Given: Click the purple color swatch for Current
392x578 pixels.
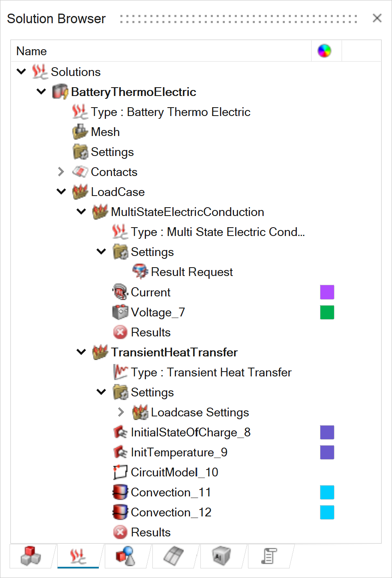Looking at the screenshot, I should (327, 292).
